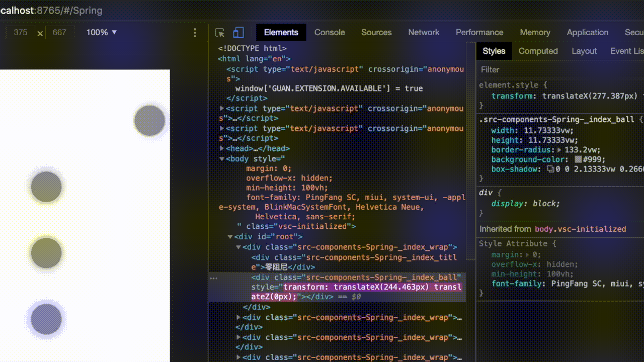Select the _index_title div node
This screenshot has width=644, height=362.
click(x=354, y=262)
